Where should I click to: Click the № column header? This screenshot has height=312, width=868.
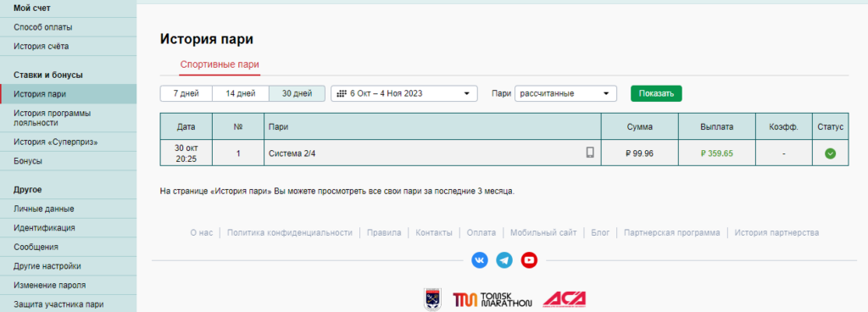pos(238,126)
